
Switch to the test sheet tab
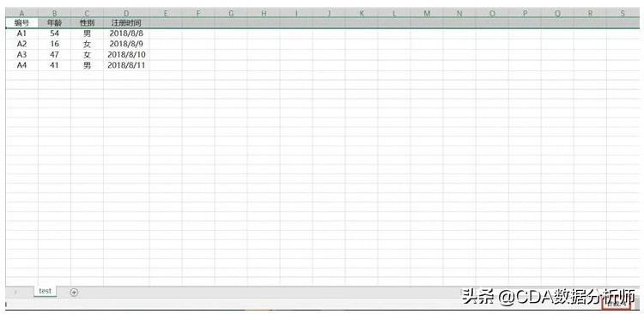tap(46, 291)
